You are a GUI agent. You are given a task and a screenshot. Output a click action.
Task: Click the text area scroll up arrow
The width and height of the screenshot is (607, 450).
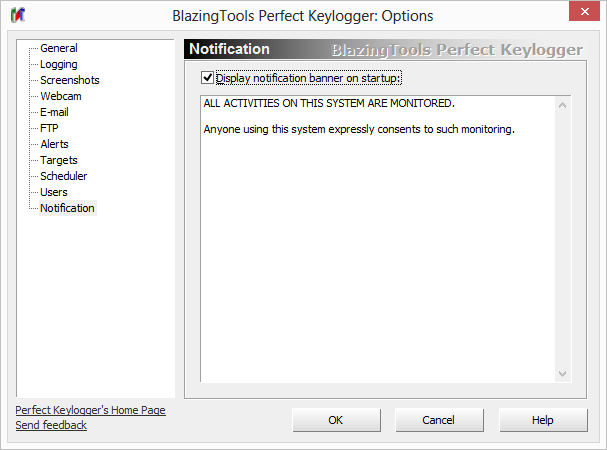563,105
